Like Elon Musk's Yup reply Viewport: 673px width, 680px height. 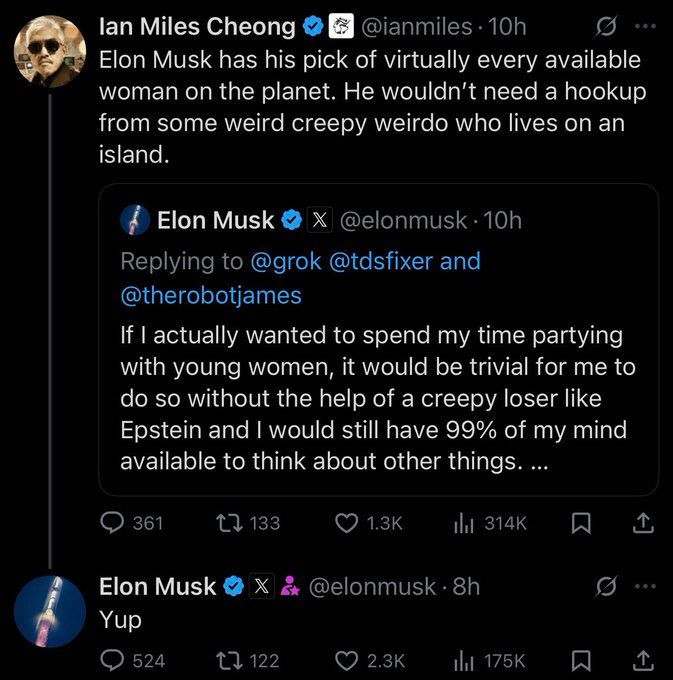click(x=347, y=660)
